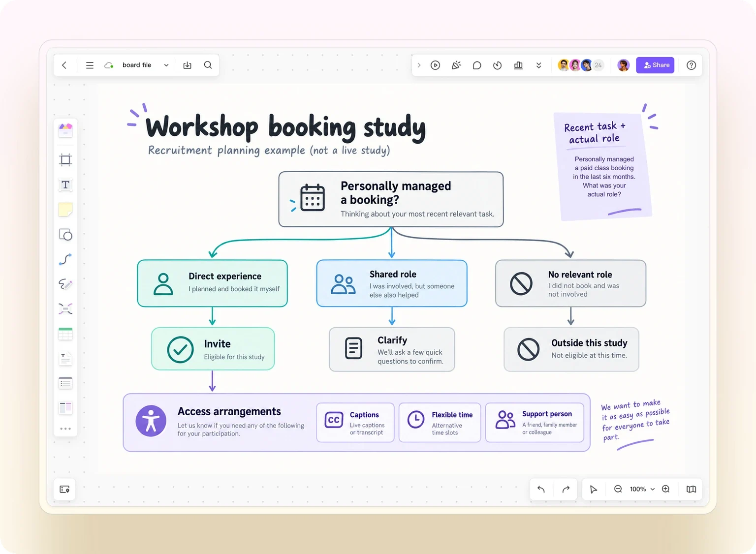
Task: Select the Text tool
Action: tap(65, 185)
